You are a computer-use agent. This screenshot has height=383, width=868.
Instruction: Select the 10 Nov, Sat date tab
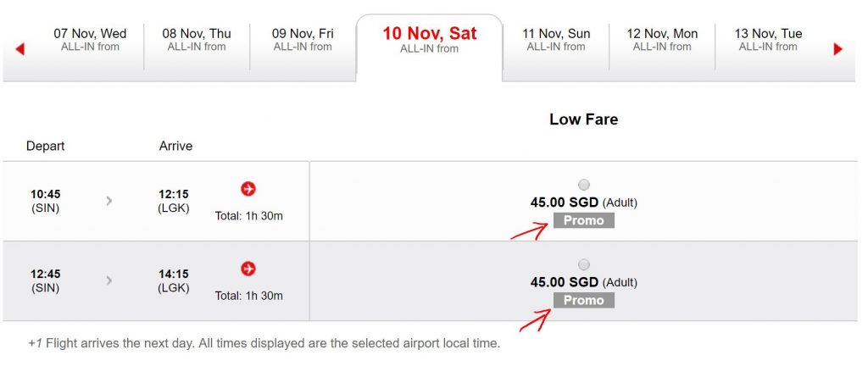[429, 40]
